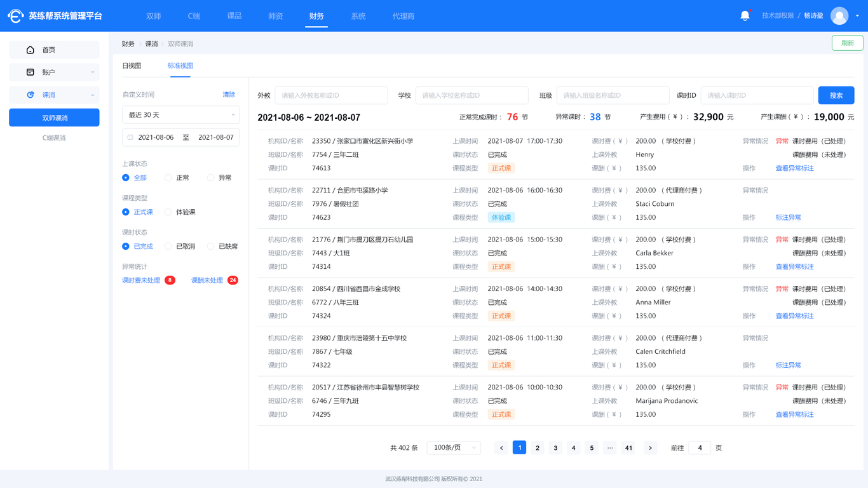Open the 师资 top menu
The height and width of the screenshot is (488, 868).
(275, 16)
